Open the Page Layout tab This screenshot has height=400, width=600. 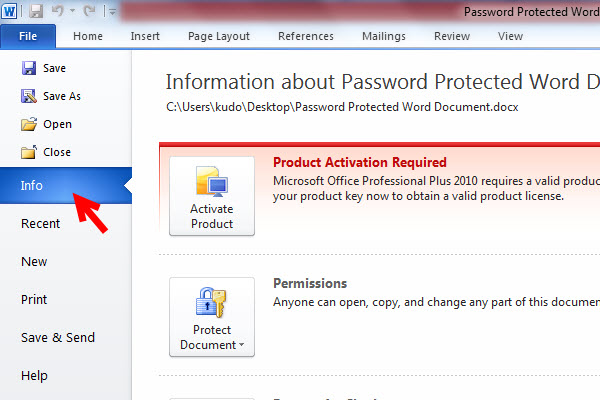click(219, 36)
